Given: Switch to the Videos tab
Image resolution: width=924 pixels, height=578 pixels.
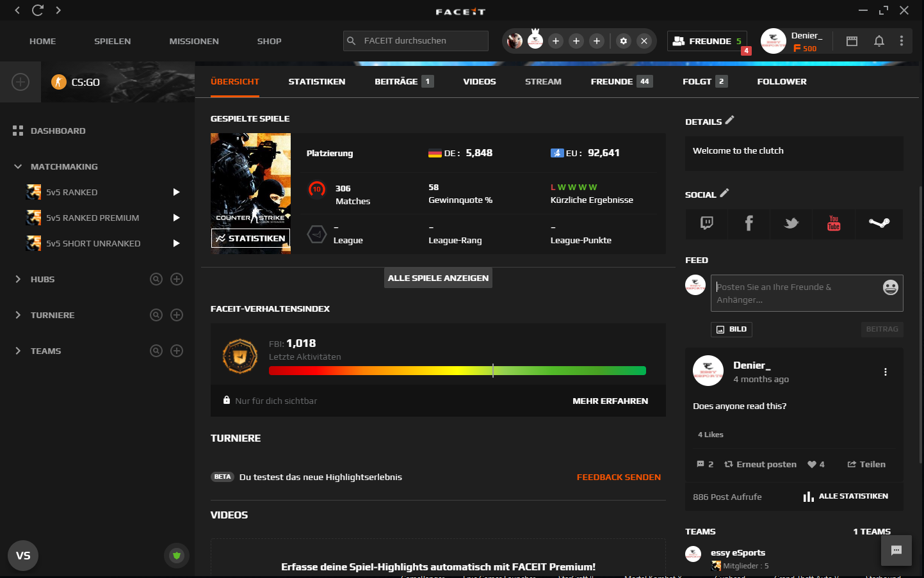Looking at the screenshot, I should pos(480,81).
